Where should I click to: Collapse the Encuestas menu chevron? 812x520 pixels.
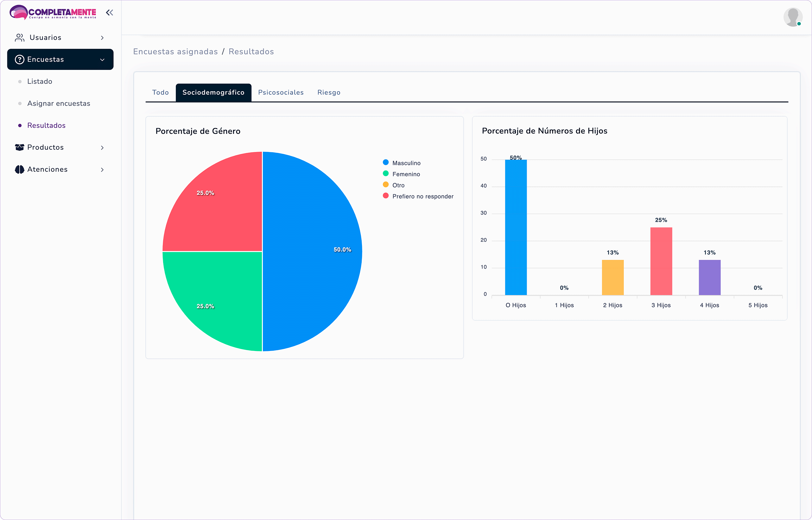102,60
